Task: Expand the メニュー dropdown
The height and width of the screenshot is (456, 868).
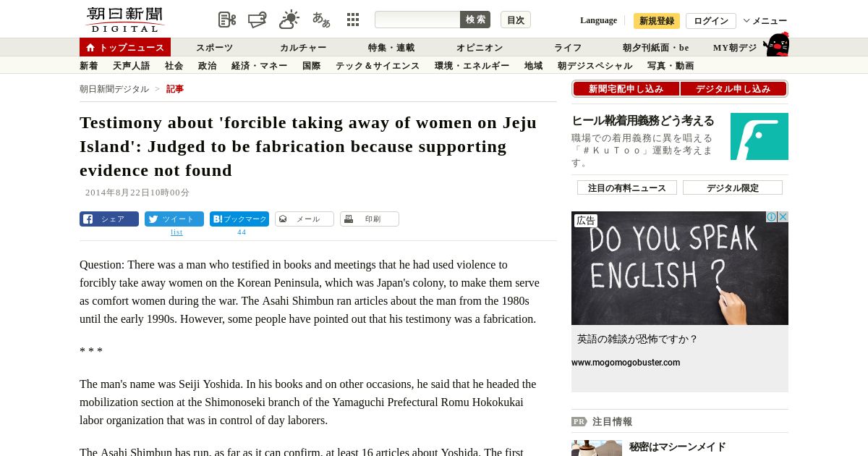Action: (765, 21)
